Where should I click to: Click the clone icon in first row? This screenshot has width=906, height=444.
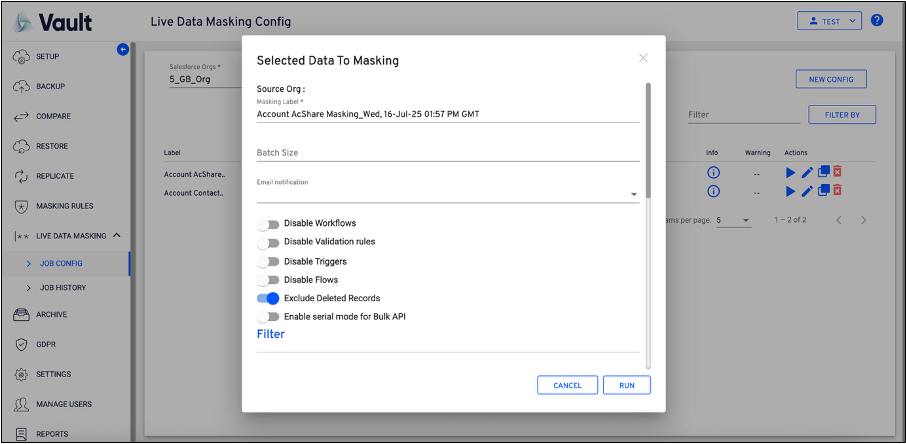(x=823, y=173)
